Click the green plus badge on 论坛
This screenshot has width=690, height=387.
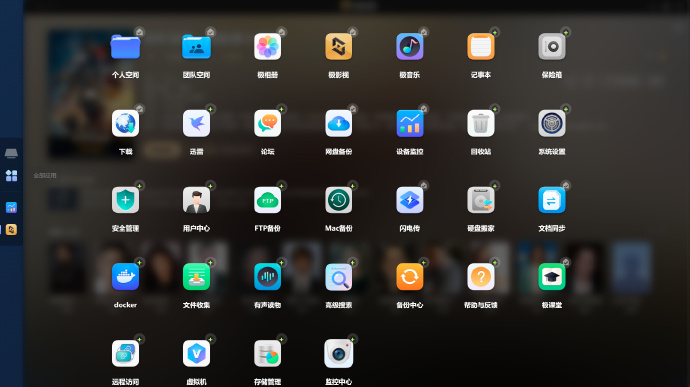coord(282,109)
